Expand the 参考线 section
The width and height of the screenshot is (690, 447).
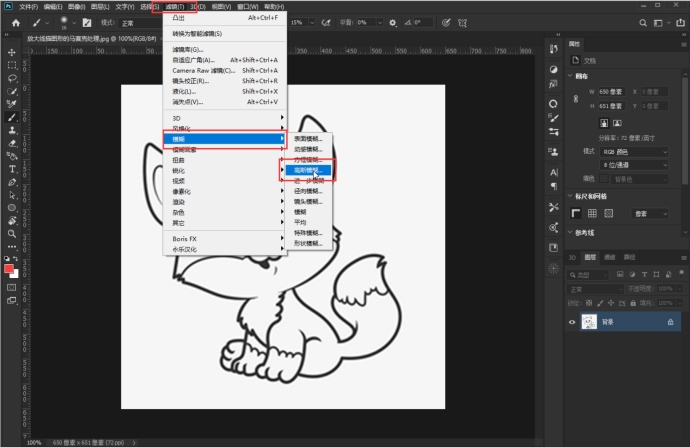[570, 232]
